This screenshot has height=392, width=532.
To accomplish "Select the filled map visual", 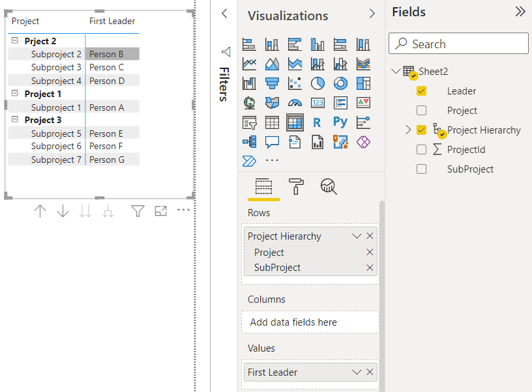I will [x=272, y=103].
